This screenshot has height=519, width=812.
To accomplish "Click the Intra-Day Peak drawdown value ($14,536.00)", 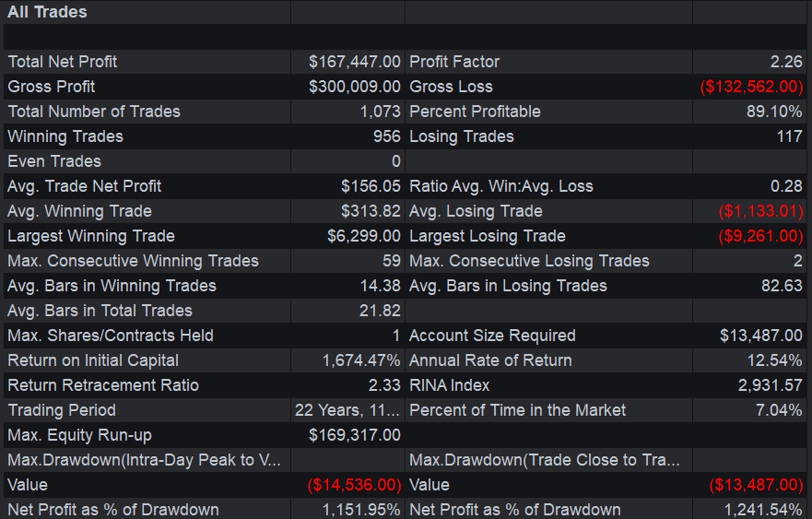I will (354, 484).
